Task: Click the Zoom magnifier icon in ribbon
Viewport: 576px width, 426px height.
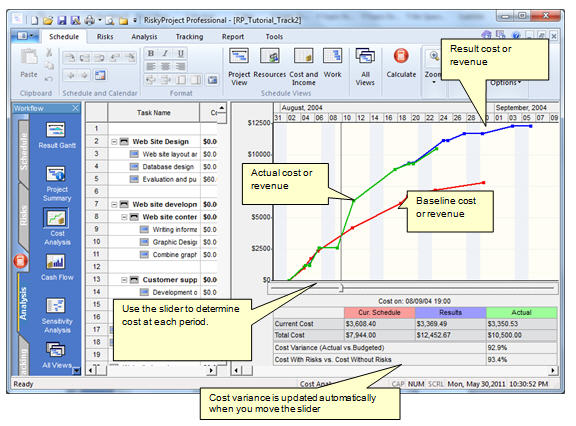Action: coord(434,56)
